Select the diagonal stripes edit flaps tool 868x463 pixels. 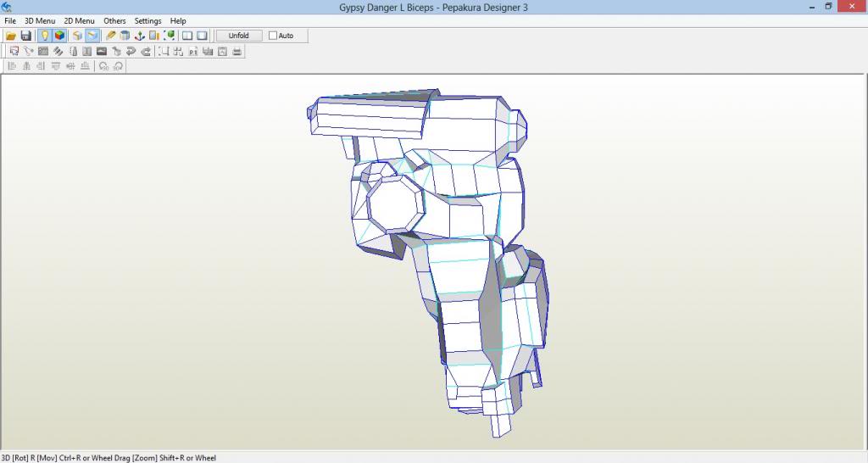[x=58, y=52]
